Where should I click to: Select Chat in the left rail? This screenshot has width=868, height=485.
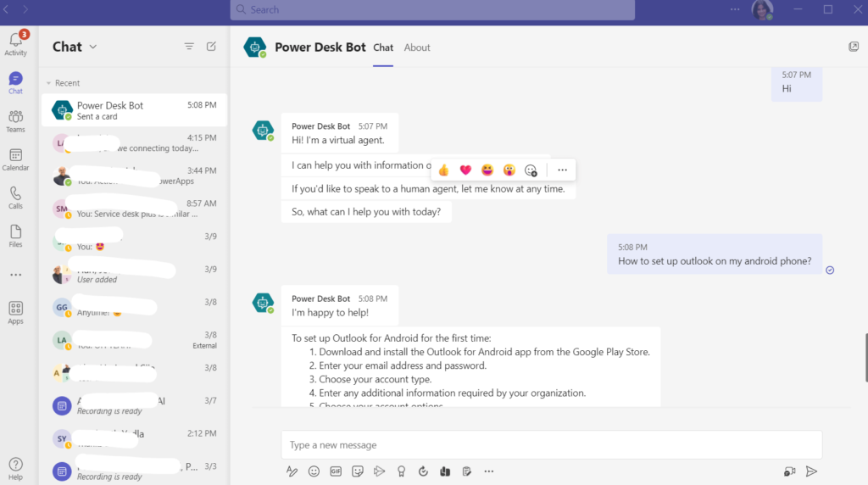pyautogui.click(x=15, y=83)
